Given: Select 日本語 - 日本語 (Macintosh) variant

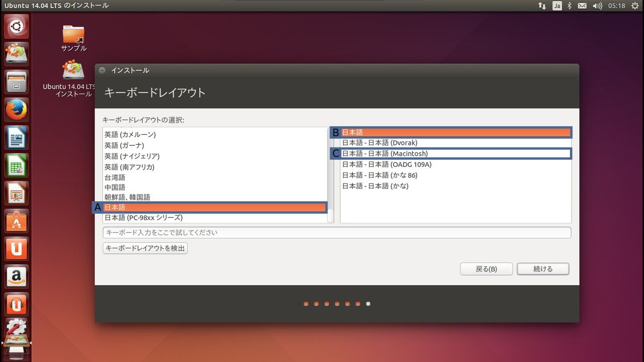Looking at the screenshot, I should (456, 153).
